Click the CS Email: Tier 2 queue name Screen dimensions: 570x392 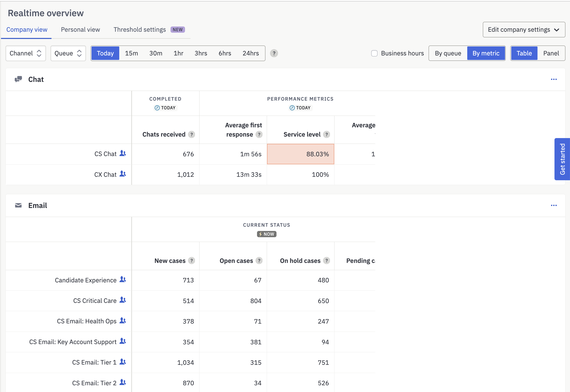click(x=94, y=383)
